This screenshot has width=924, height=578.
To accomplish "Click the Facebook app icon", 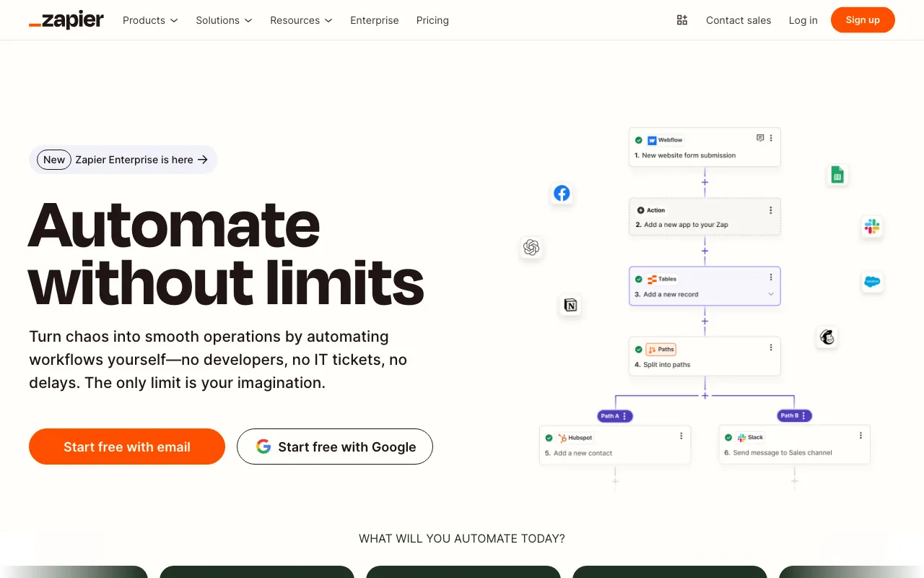I will [x=562, y=193].
